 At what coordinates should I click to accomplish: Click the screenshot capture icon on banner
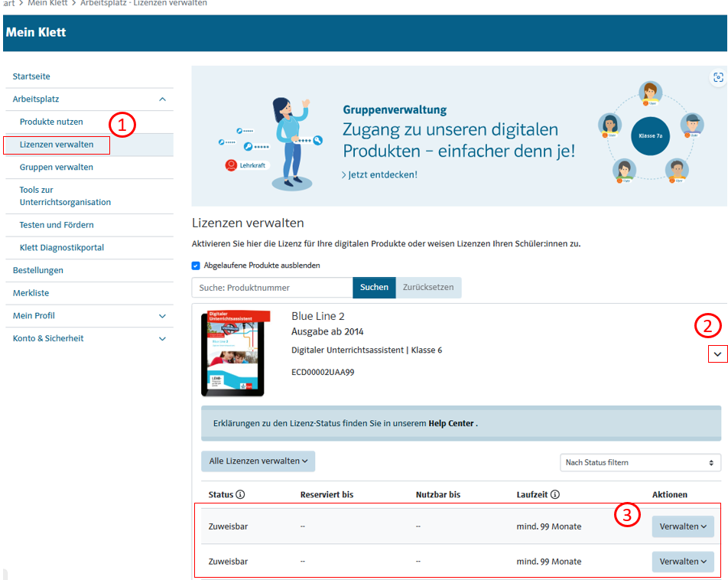click(x=718, y=77)
